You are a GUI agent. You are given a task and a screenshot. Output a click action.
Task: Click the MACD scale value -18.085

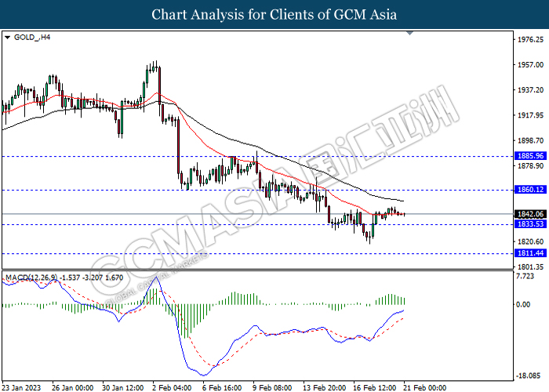point(528,376)
